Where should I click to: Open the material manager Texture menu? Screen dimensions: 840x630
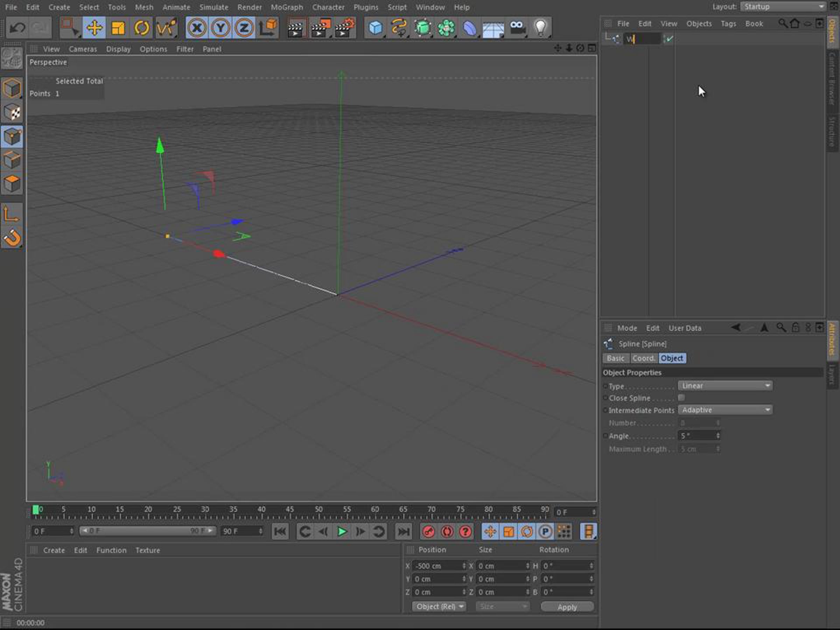point(148,550)
